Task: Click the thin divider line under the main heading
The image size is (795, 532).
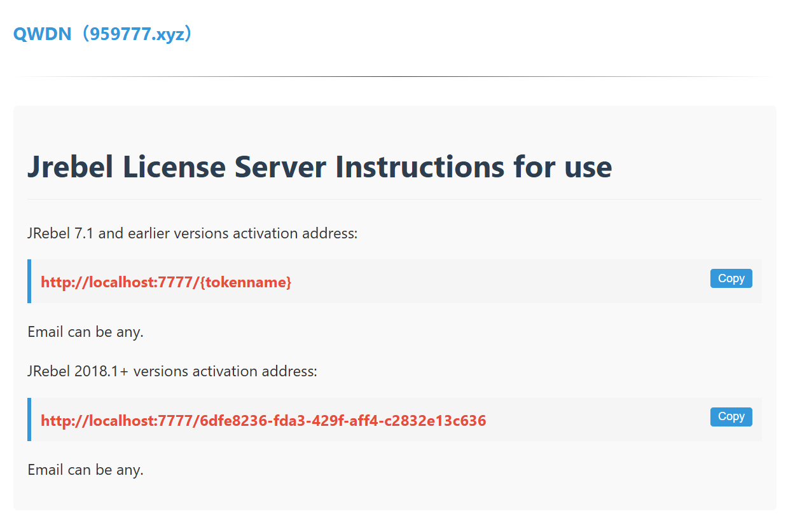Action: (x=394, y=199)
